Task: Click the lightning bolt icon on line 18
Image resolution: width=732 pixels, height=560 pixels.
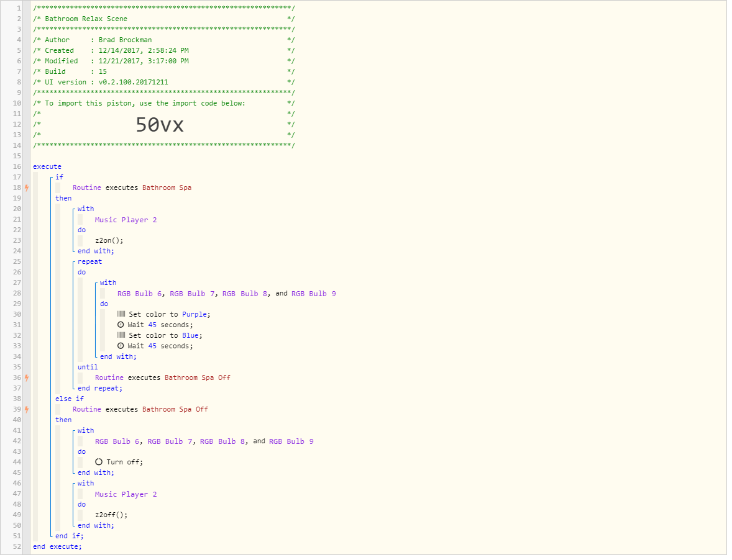Action: (x=27, y=187)
